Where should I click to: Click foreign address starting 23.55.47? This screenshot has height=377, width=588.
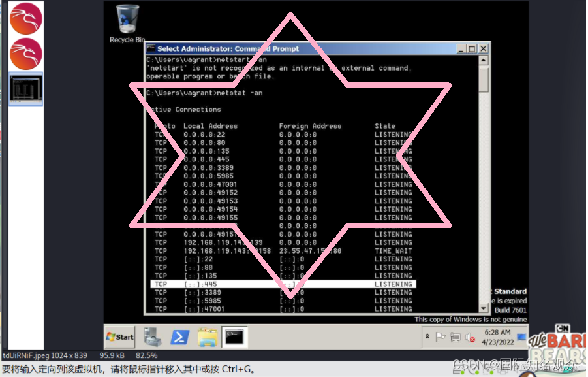(x=310, y=251)
